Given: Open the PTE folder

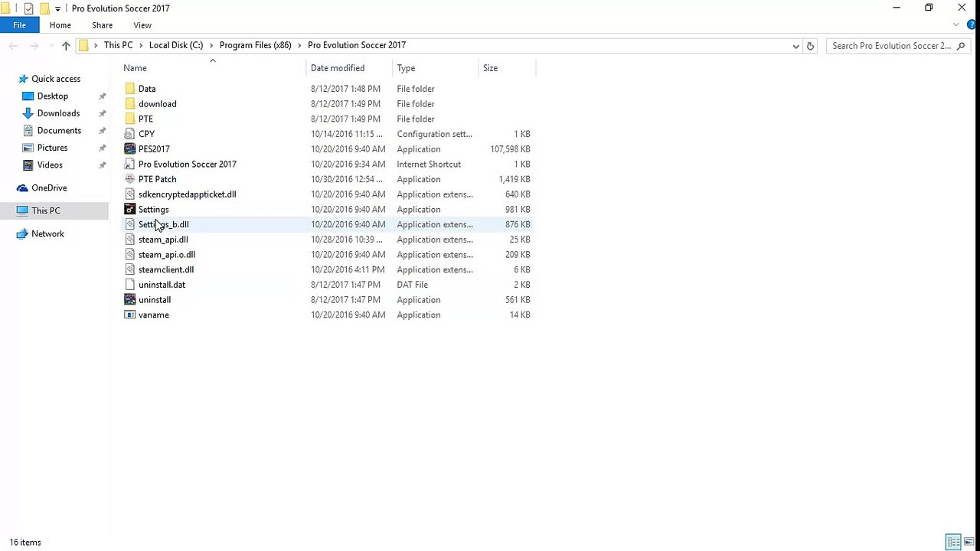Looking at the screenshot, I should point(145,119).
